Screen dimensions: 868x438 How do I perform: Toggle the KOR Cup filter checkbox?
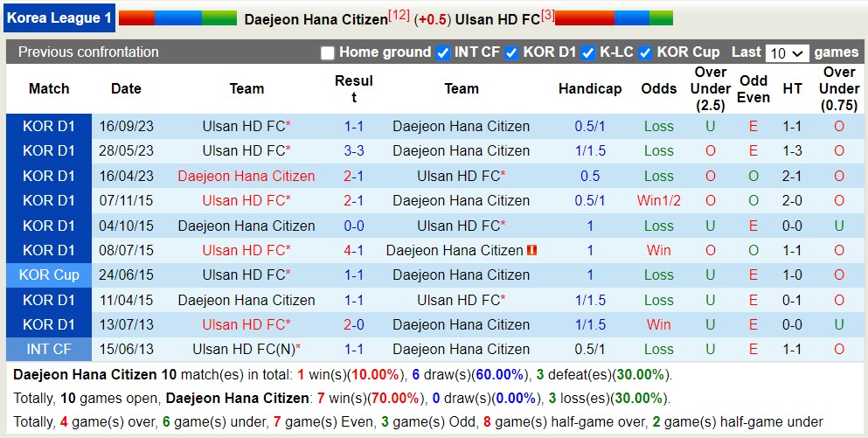645,53
